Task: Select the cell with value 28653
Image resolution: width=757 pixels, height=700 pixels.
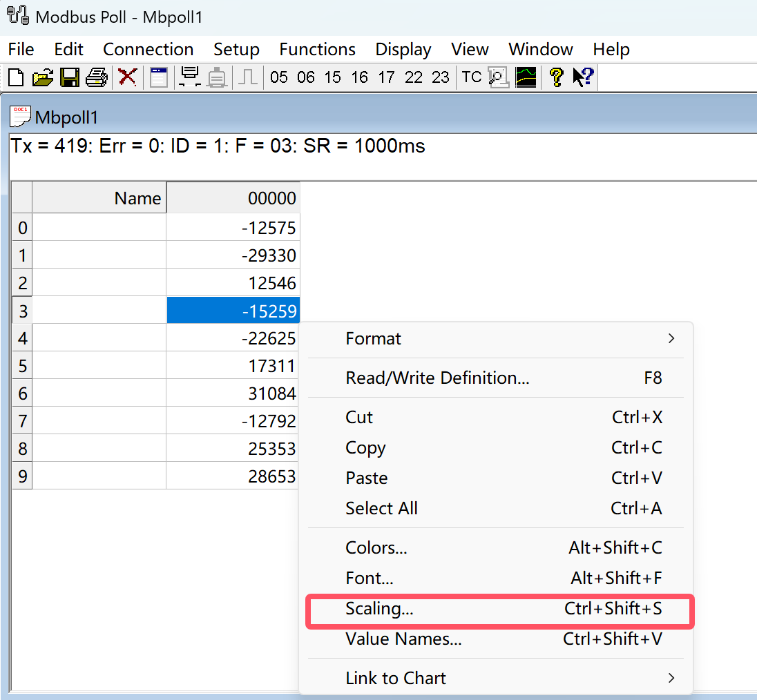Action: (233, 476)
